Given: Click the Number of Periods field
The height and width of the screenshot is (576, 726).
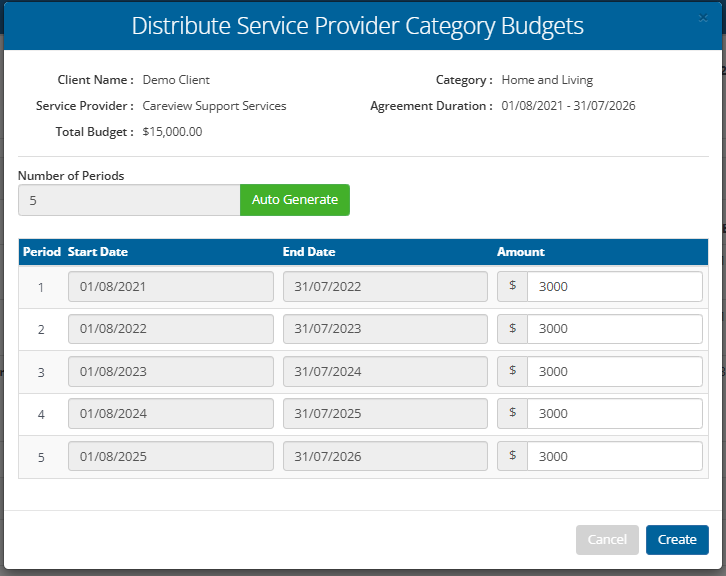Looking at the screenshot, I should pos(129,200).
